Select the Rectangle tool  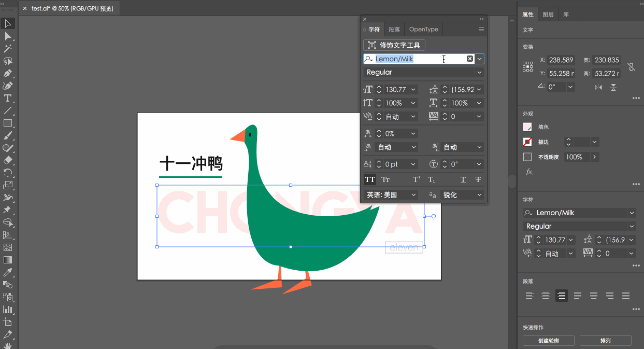click(8, 123)
